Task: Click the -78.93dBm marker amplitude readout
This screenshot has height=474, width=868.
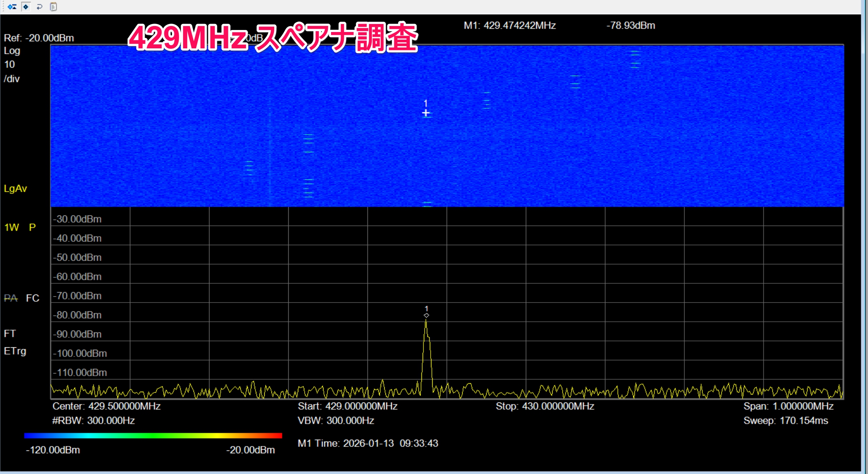Action: click(x=631, y=26)
